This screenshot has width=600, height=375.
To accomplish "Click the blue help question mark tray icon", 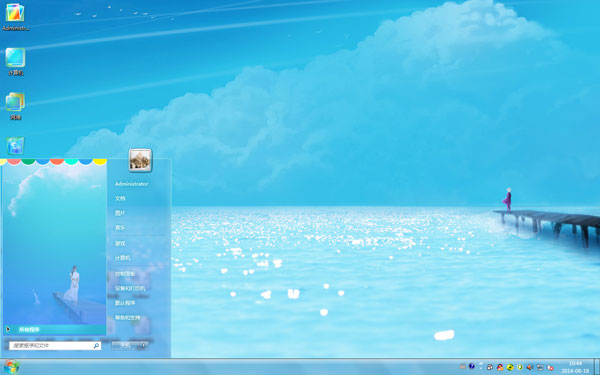I will (x=471, y=366).
